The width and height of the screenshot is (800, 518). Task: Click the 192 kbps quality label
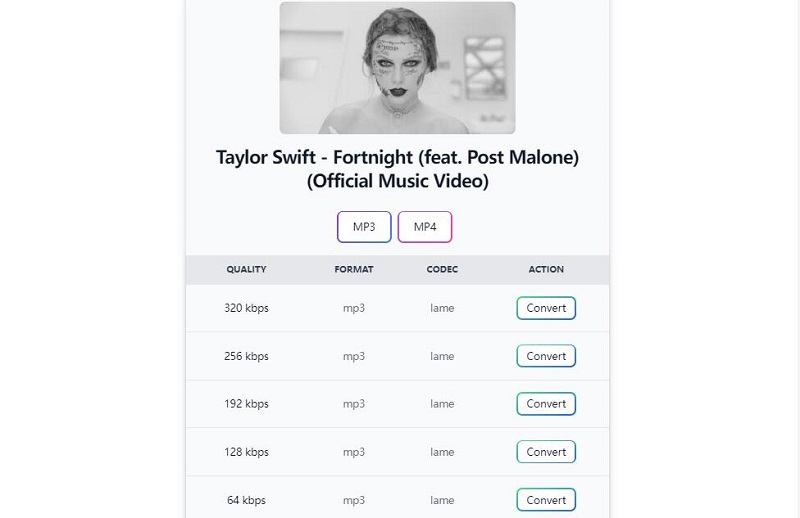[246, 404]
